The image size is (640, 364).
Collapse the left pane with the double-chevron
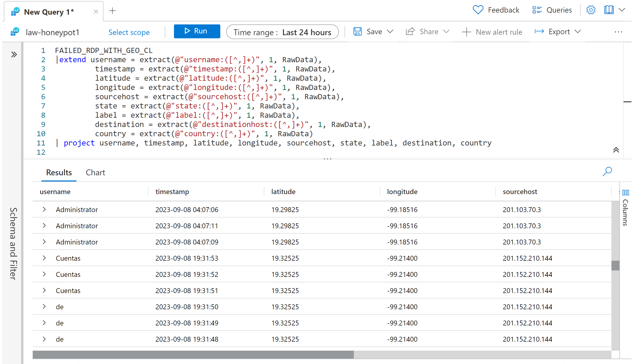14,54
